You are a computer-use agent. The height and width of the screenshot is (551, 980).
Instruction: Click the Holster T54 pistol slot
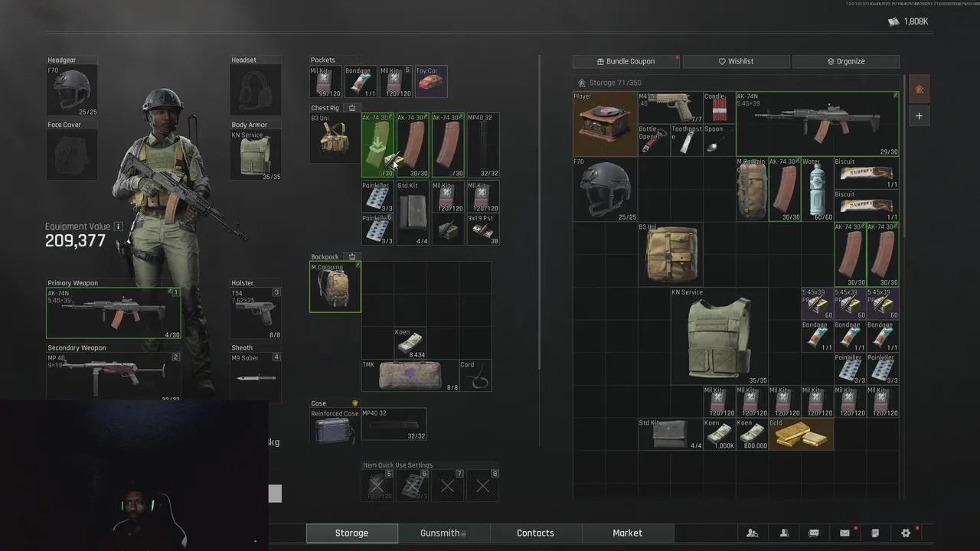(256, 313)
